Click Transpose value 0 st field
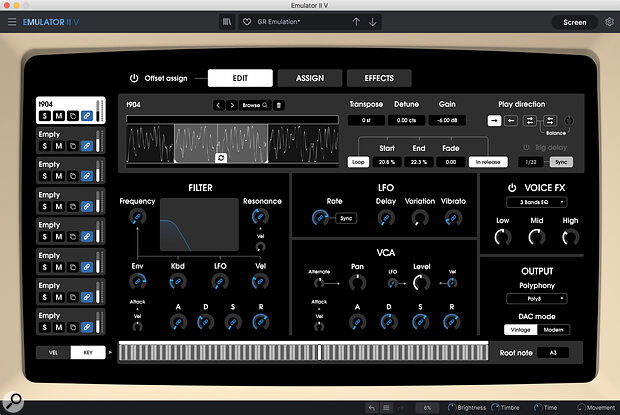Screen dimensions: 620x415 coord(366,121)
